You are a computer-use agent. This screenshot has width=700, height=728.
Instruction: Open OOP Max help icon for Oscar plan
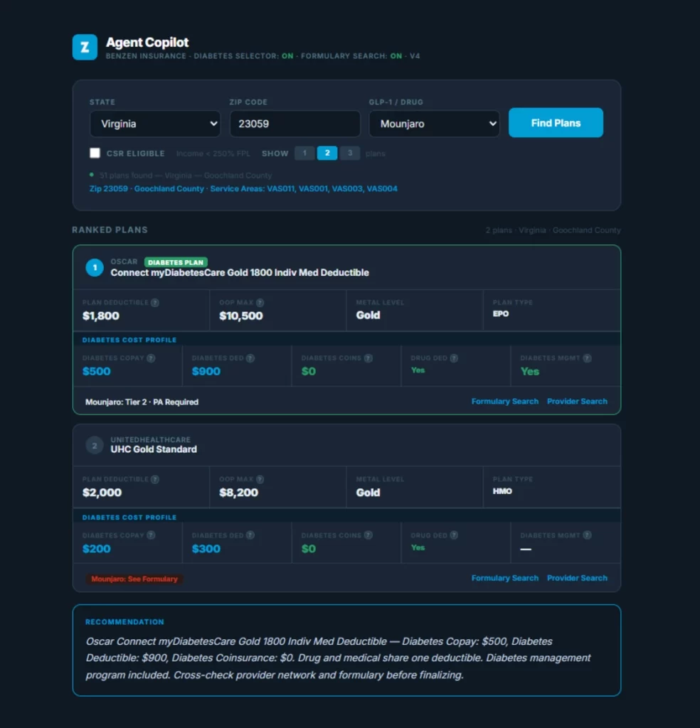pos(260,303)
